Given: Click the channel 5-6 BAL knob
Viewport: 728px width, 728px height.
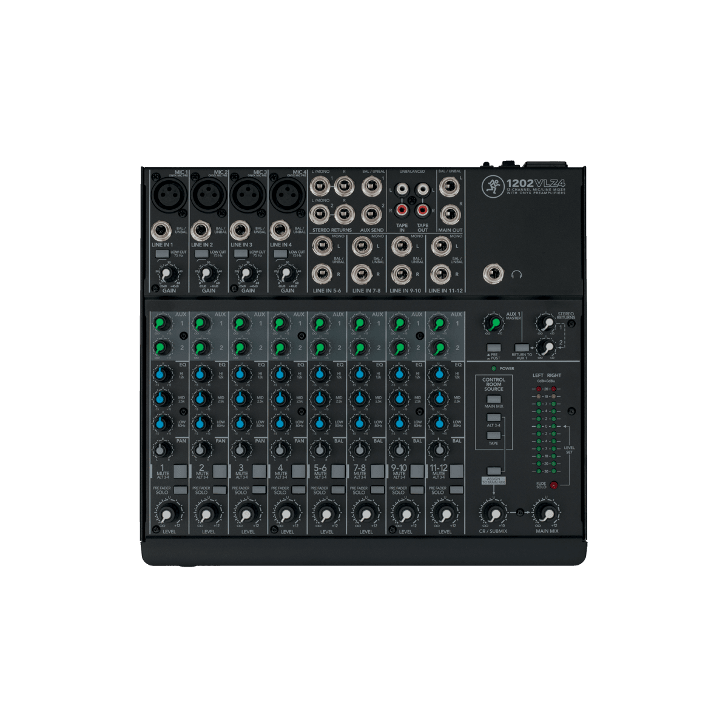Looking at the screenshot, I should (319, 450).
